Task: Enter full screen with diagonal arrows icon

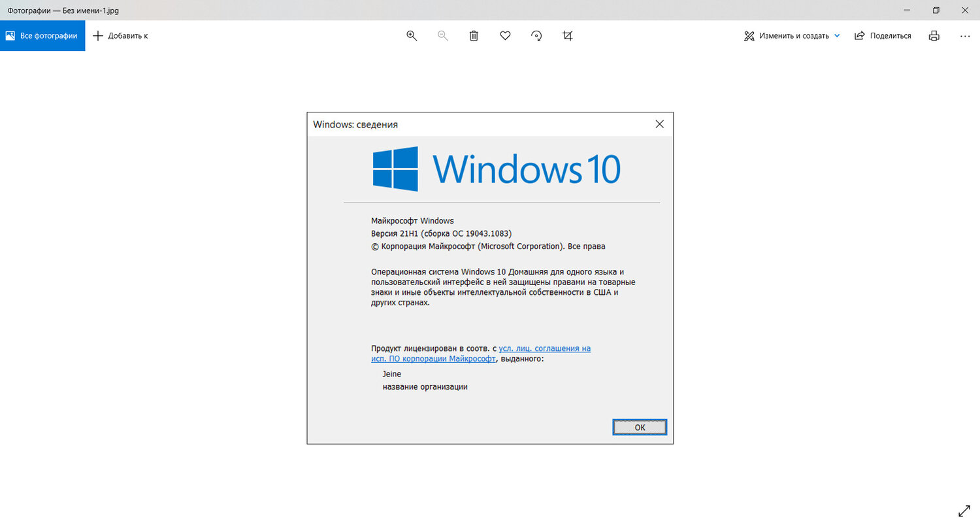Action: (x=964, y=511)
